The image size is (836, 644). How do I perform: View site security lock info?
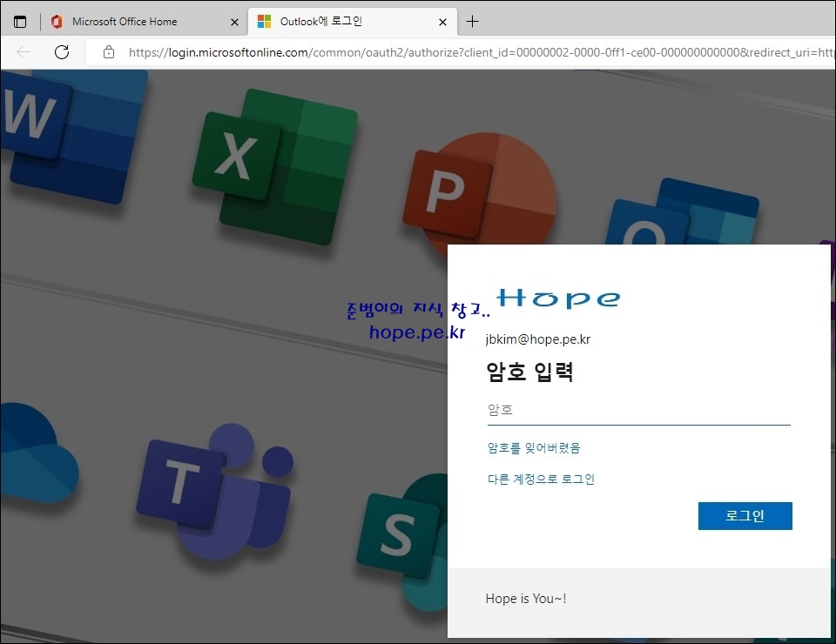point(109,52)
